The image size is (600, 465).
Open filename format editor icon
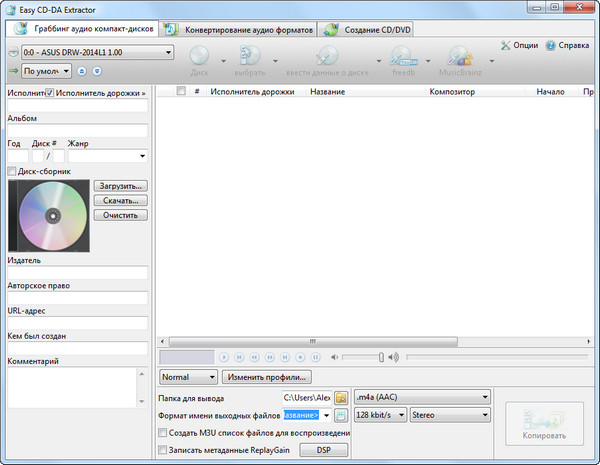coord(341,415)
